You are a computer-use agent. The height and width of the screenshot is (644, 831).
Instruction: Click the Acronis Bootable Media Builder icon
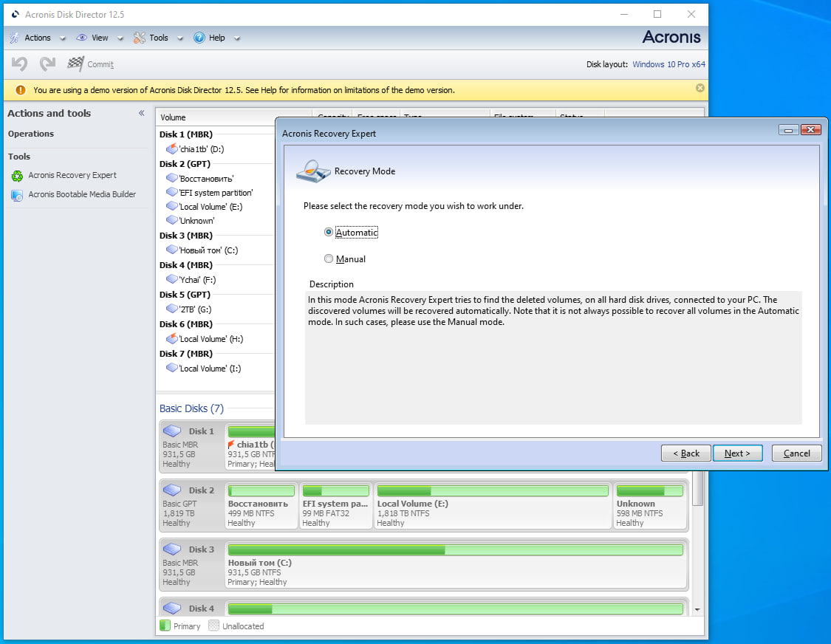point(17,195)
